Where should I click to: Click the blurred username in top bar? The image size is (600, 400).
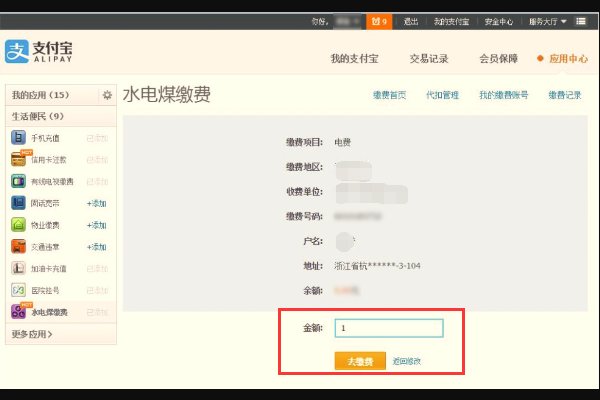[347, 21]
